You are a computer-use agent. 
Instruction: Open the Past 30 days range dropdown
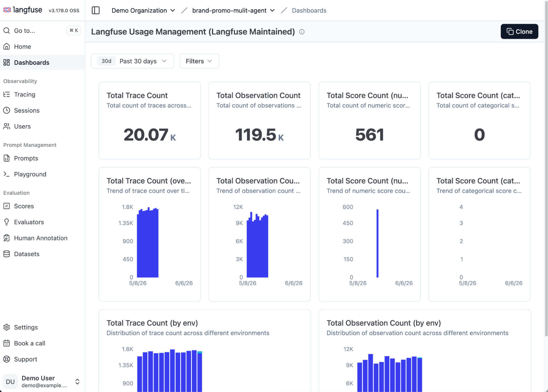tap(132, 61)
